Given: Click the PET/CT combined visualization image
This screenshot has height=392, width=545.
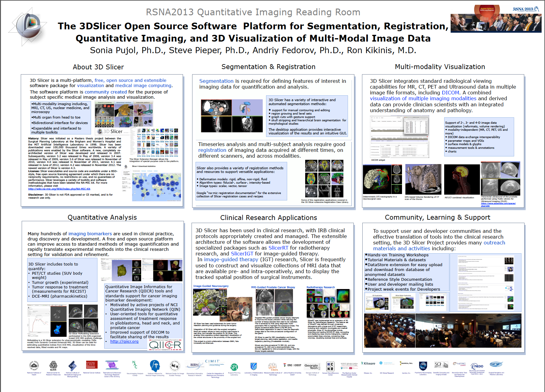Looking at the screenshot, I should tap(462, 179).
